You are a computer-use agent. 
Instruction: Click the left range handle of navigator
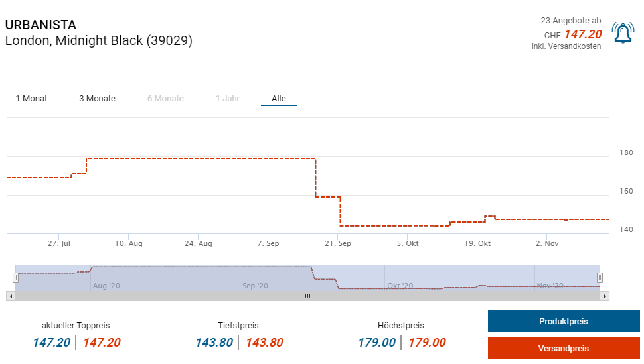(15, 278)
